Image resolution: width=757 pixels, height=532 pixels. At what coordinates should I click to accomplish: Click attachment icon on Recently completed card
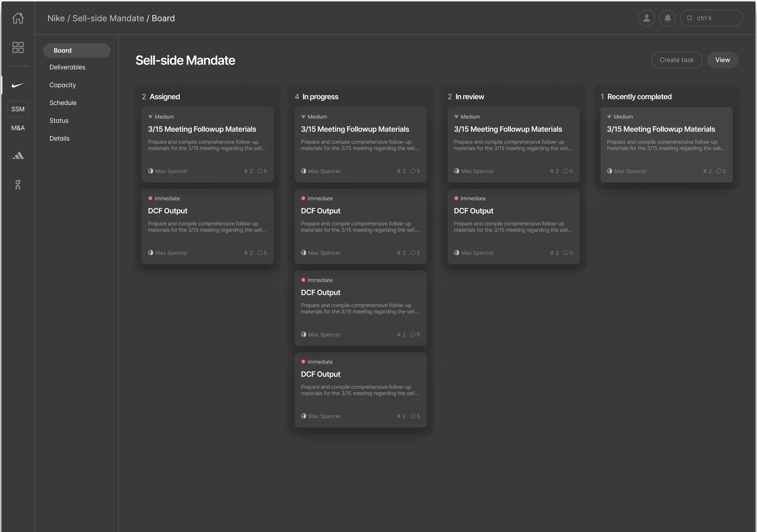click(x=705, y=171)
